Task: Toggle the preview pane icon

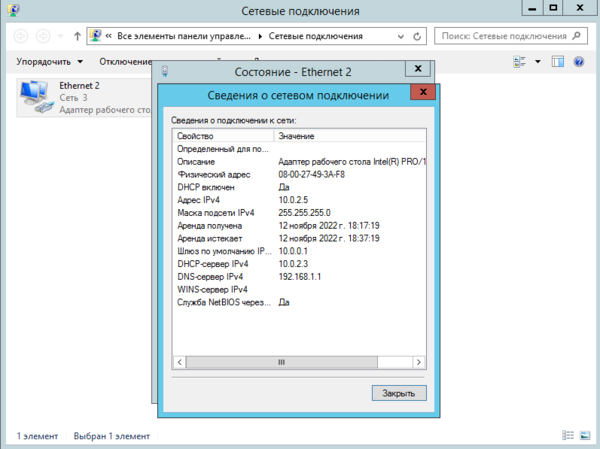Action: pyautogui.click(x=558, y=62)
